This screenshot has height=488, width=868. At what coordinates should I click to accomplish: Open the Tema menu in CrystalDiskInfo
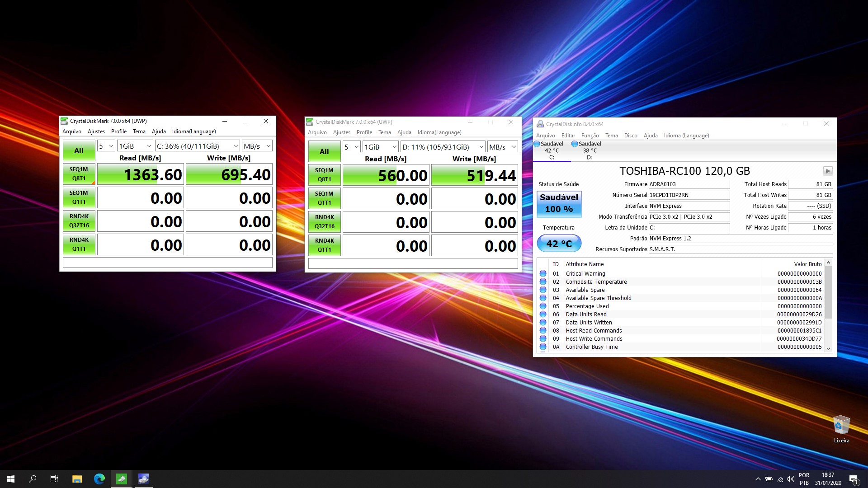(x=611, y=135)
